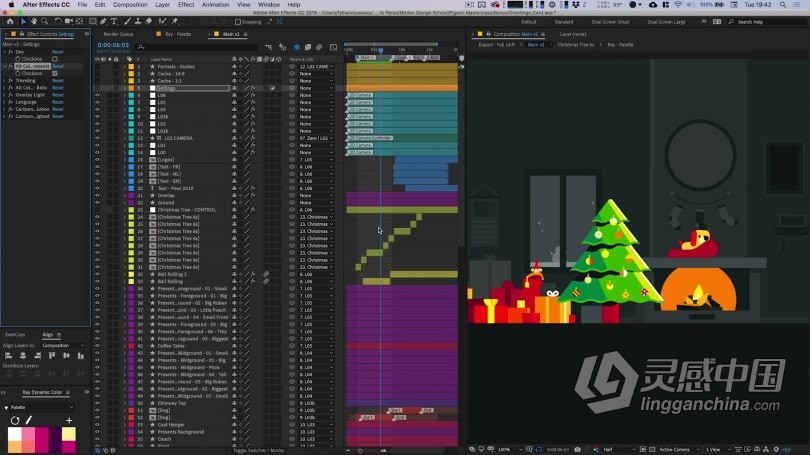
Task: Switch to the Render Queue tab
Action: pyautogui.click(x=118, y=34)
